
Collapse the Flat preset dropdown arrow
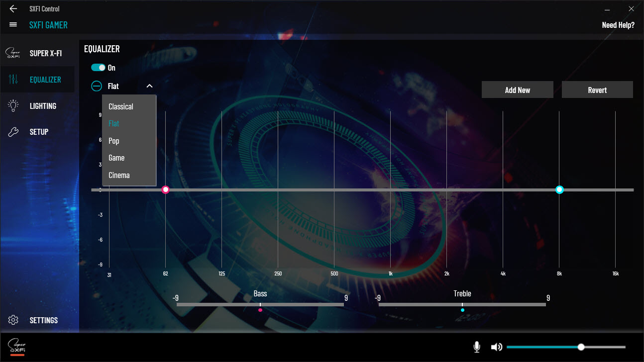[149, 86]
